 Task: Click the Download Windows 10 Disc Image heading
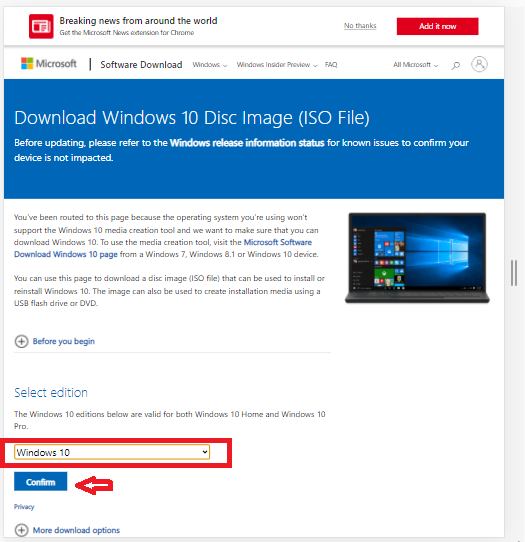(x=192, y=118)
